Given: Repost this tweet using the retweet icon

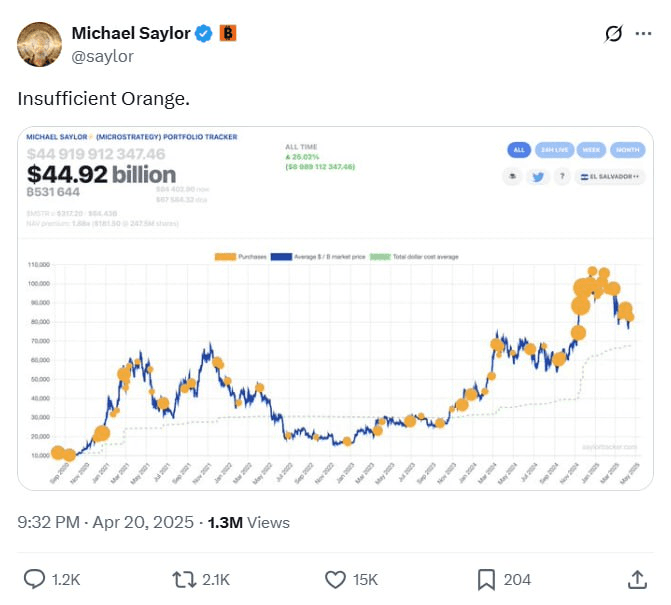Looking at the screenshot, I should coord(185,578).
